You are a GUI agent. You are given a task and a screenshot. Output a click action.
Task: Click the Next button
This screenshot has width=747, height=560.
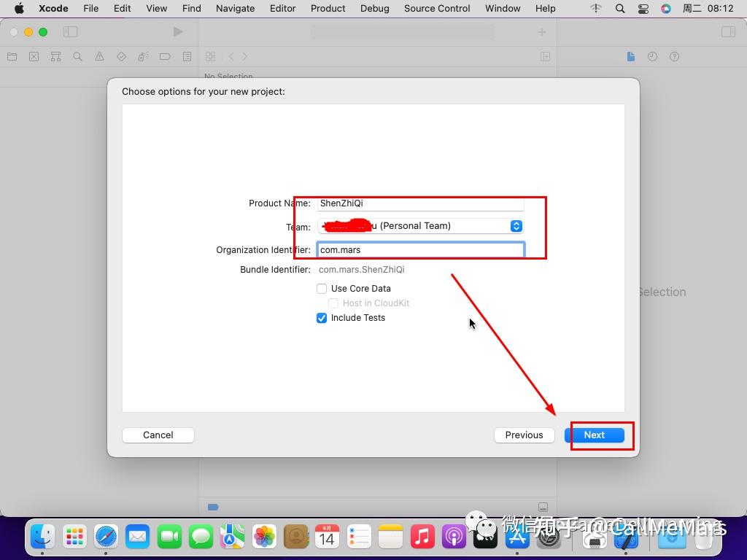point(594,435)
